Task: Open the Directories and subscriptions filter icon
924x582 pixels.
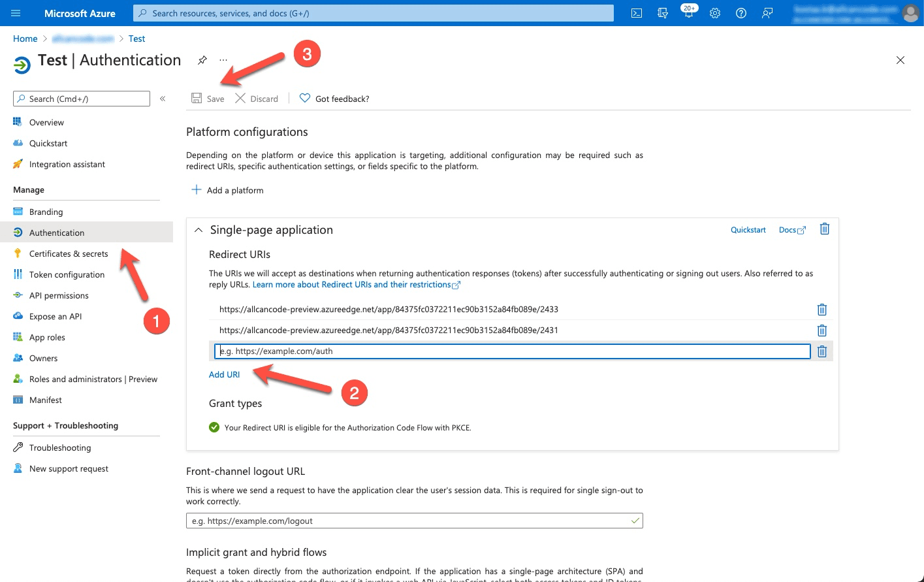Action: (x=663, y=13)
